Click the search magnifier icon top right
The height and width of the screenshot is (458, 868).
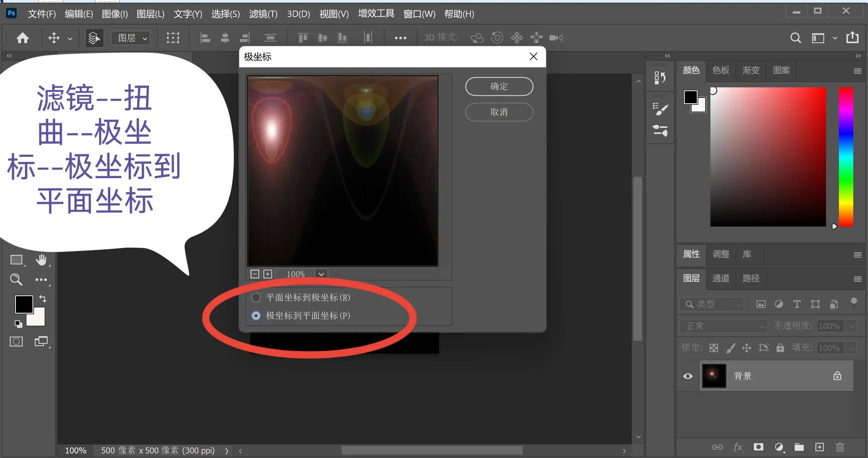(x=795, y=38)
